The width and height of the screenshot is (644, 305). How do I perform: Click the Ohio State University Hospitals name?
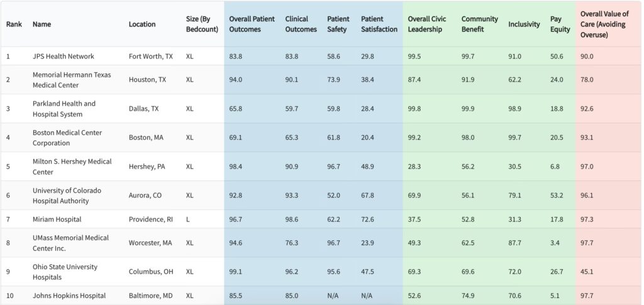click(x=65, y=272)
